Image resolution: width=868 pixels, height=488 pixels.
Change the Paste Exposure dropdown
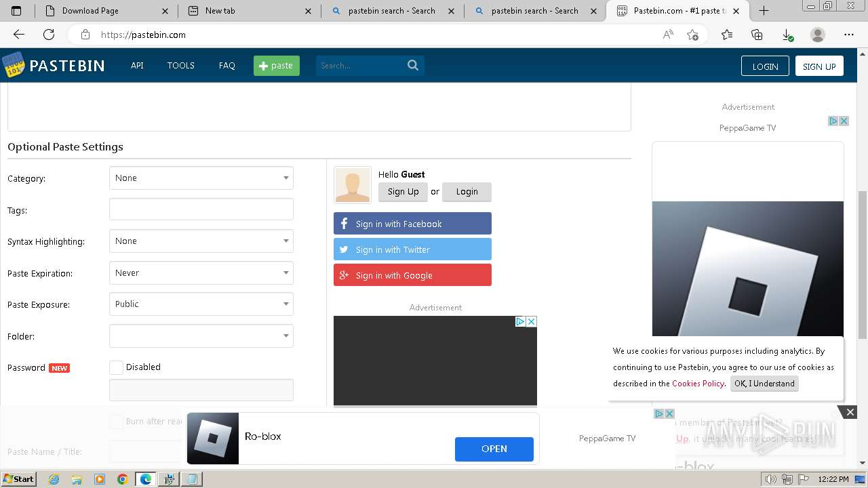pos(201,304)
